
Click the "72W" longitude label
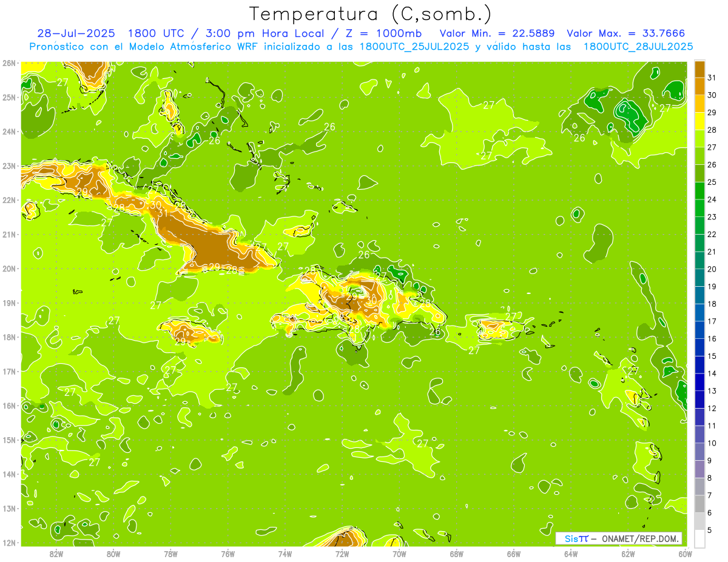click(x=342, y=554)
